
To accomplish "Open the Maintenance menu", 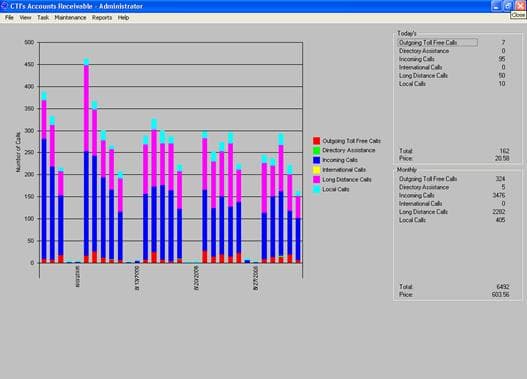I will point(70,17).
